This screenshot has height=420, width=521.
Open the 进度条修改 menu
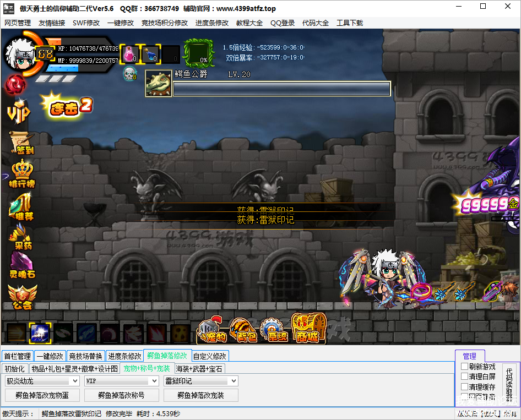point(212,23)
